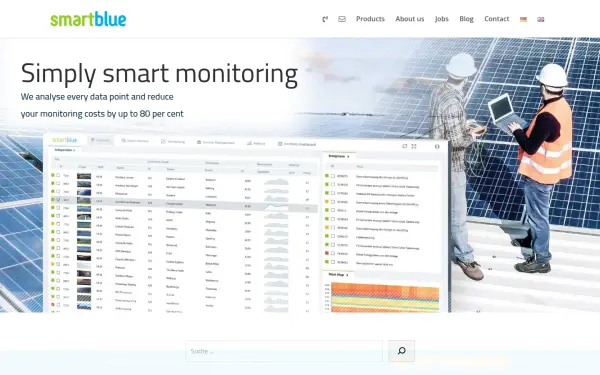Click 'your monitoring costs by up to 80 per cent'
The width and height of the screenshot is (600, 375).
click(102, 114)
